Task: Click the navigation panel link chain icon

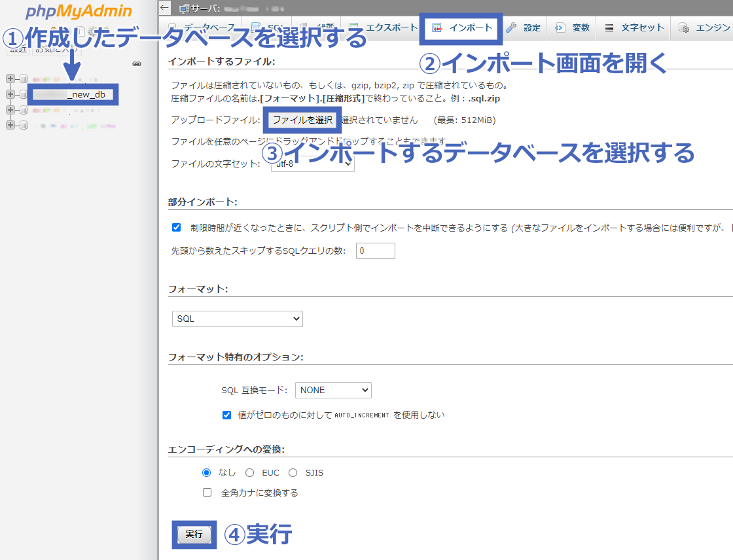Action: (x=137, y=63)
